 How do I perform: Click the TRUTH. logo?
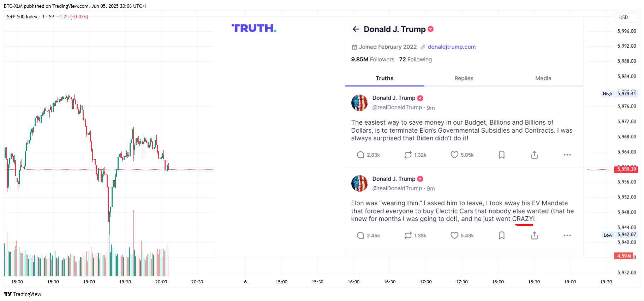click(254, 28)
